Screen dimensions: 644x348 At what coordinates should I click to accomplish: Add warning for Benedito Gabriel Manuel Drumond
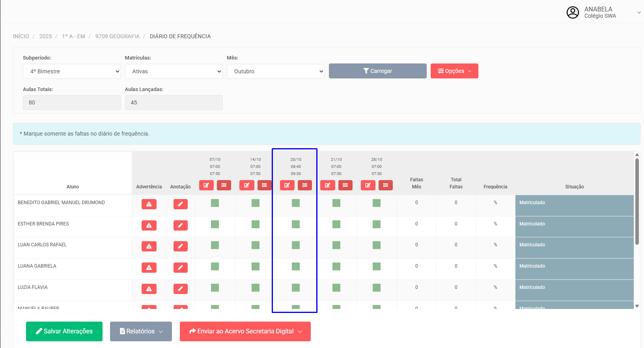tap(149, 204)
